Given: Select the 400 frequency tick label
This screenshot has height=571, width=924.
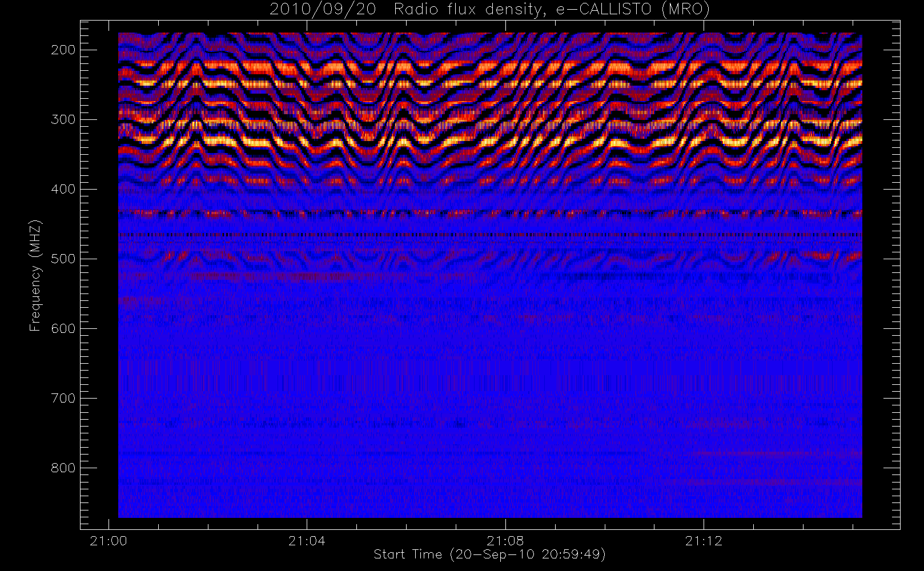Looking at the screenshot, I should 63,189.
